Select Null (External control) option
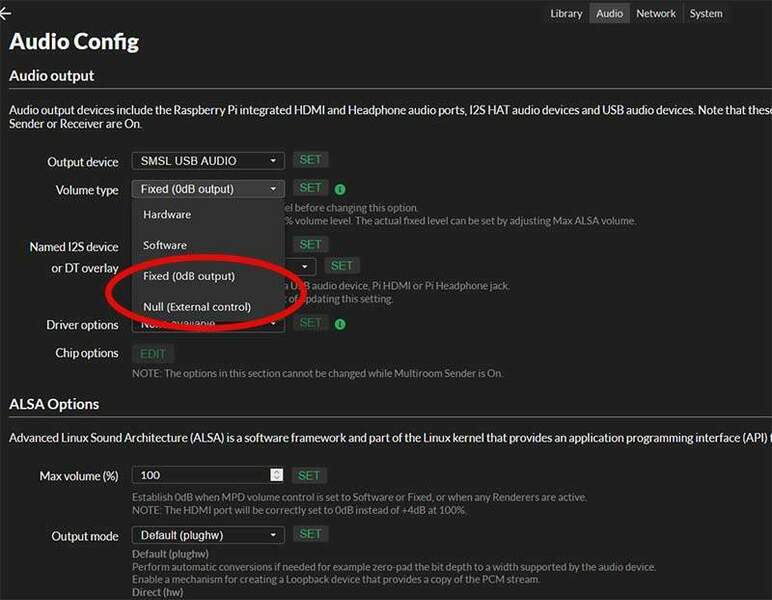 point(197,307)
